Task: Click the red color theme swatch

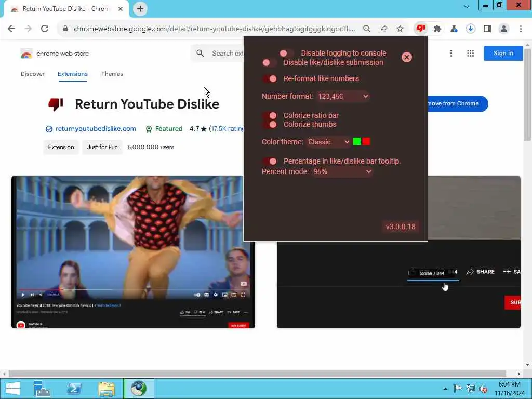Action: pyautogui.click(x=366, y=141)
